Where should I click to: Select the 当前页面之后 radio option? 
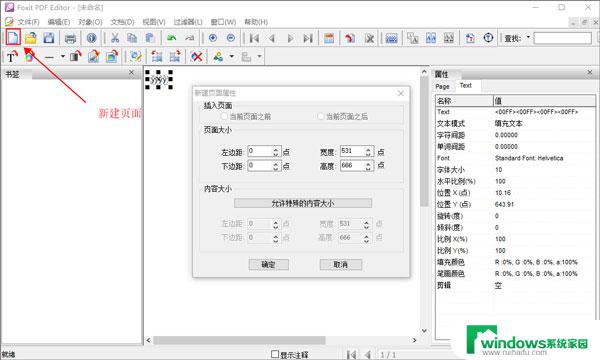(x=321, y=116)
